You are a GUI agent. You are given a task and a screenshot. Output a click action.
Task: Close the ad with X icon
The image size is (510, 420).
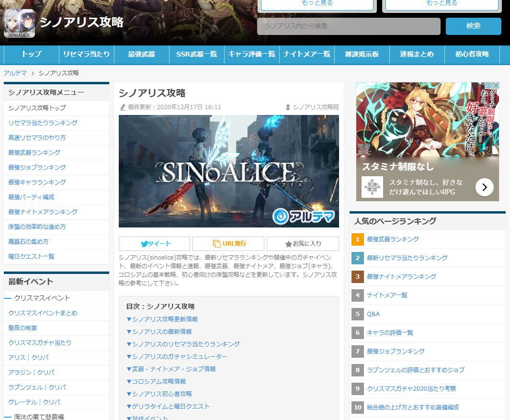coord(496,85)
